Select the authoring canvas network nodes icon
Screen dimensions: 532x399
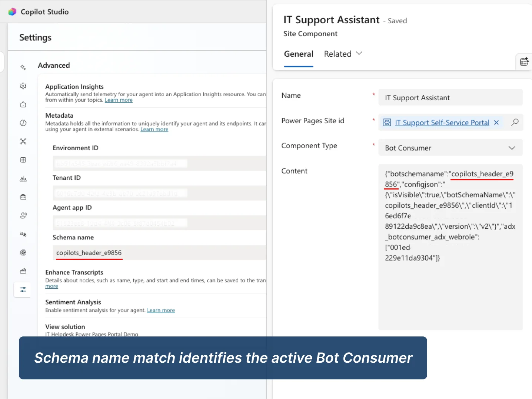(23, 141)
